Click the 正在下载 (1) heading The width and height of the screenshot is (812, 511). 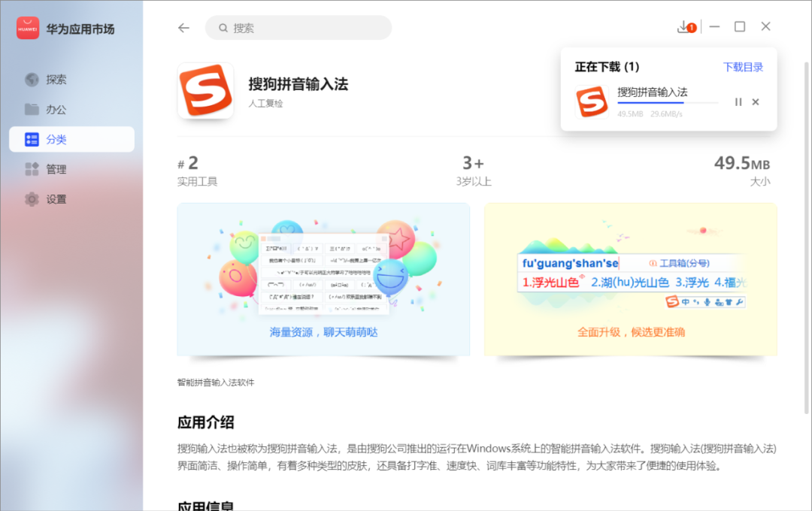(x=607, y=67)
